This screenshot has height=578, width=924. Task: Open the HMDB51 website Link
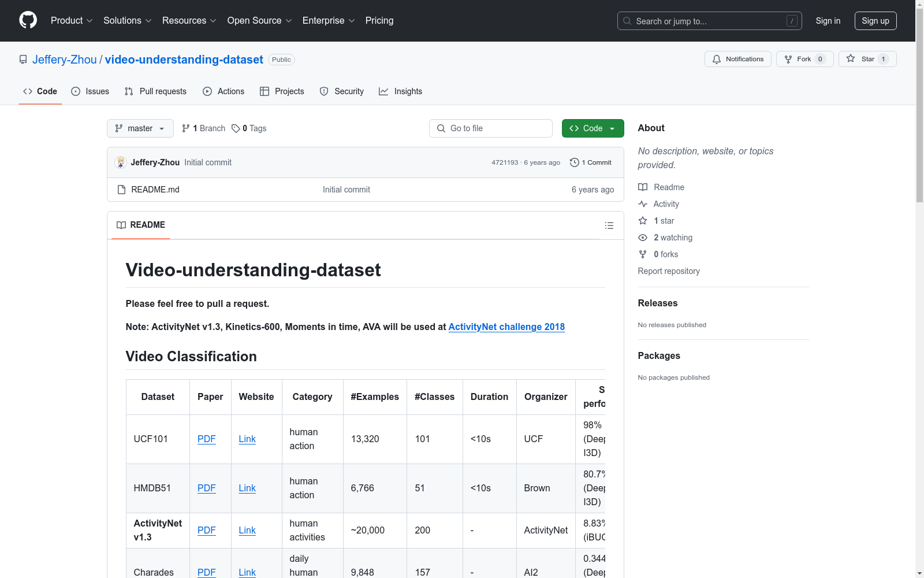coord(247,488)
